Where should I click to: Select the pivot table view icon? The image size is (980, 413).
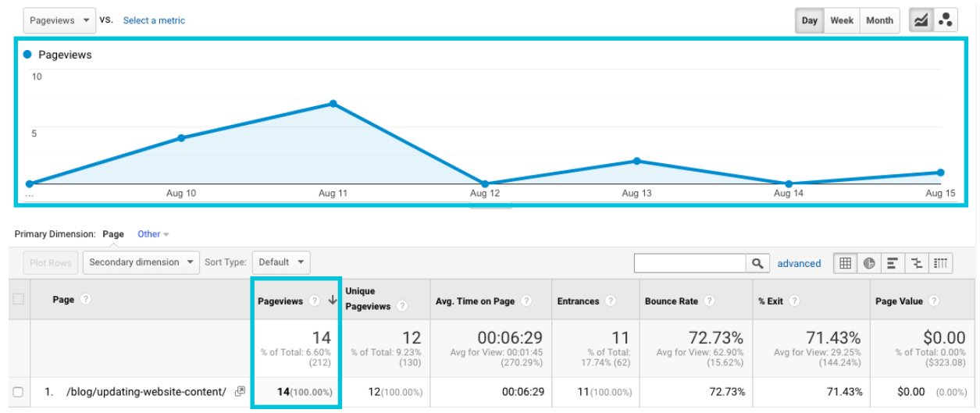(940, 264)
